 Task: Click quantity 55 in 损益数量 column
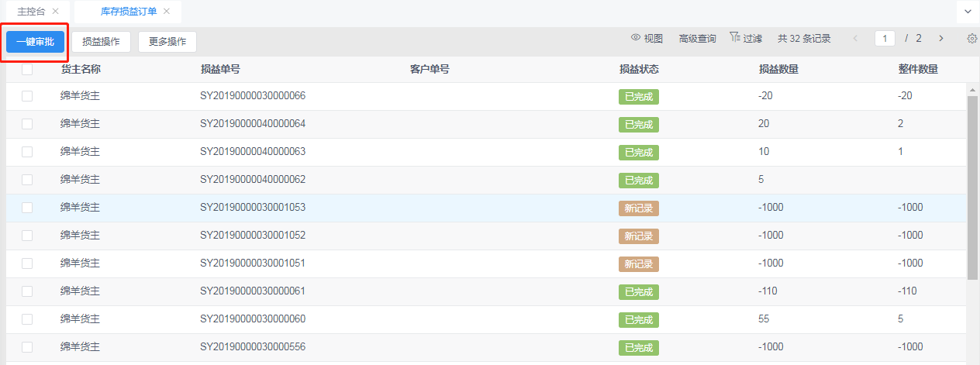(764, 319)
